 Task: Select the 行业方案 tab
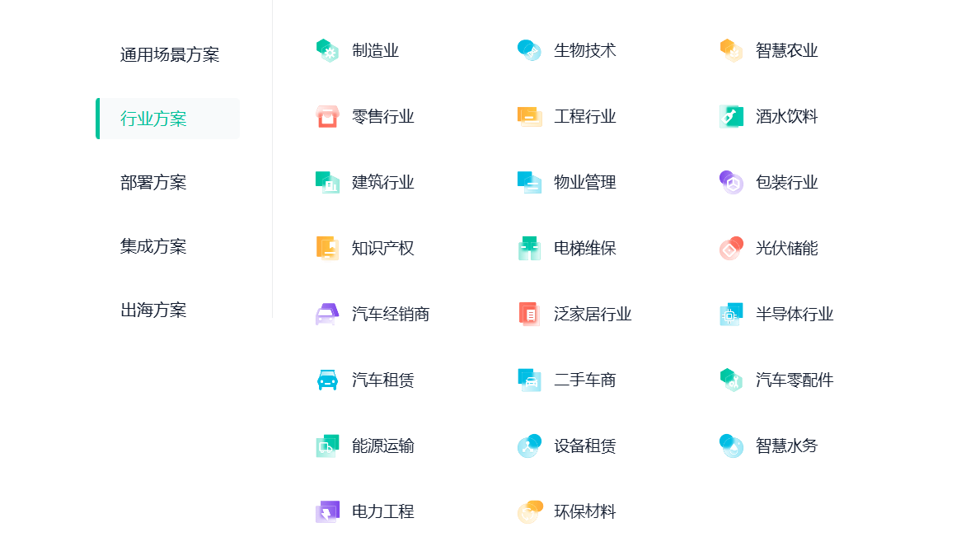coord(167,119)
